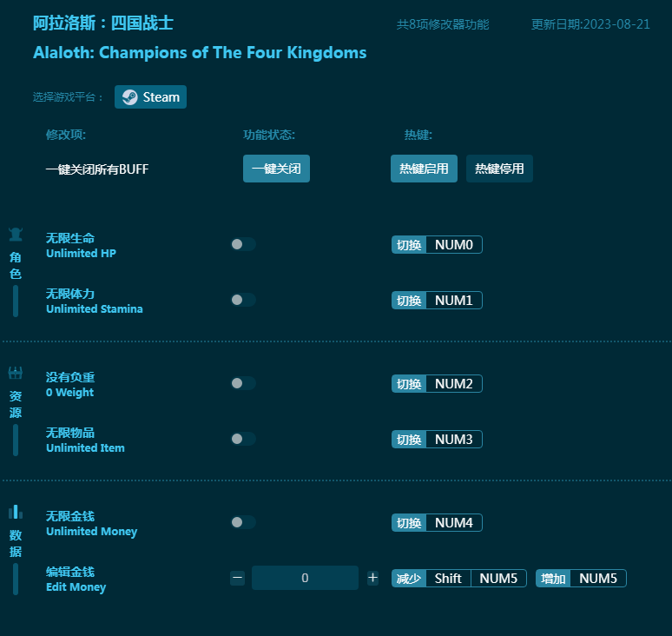Click the plus button for Edit Money

tap(372, 578)
